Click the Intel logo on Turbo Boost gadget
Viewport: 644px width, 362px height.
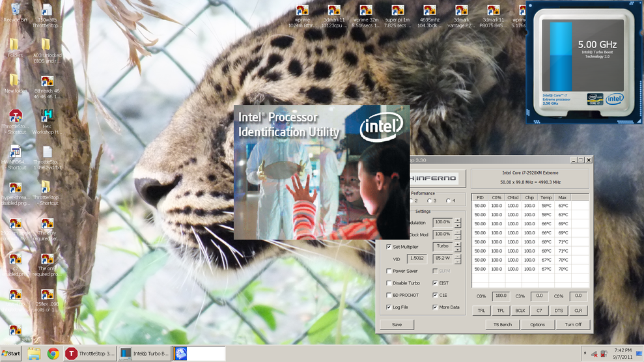click(615, 98)
